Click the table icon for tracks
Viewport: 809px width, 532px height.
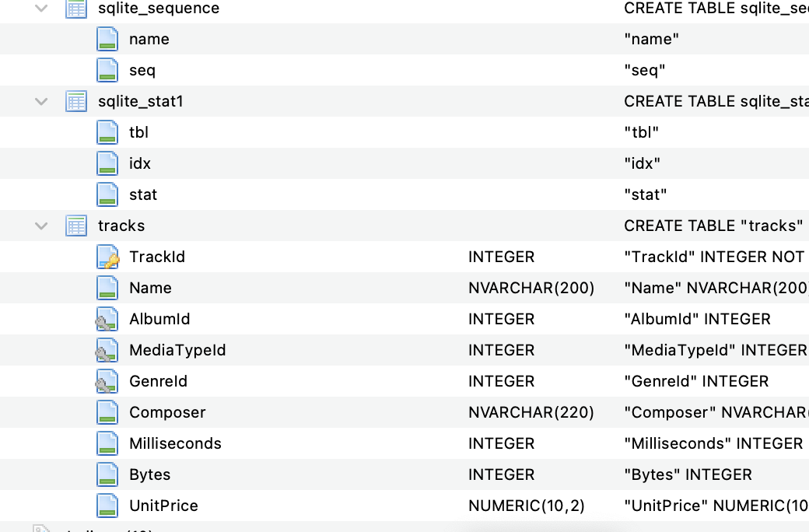(x=75, y=226)
